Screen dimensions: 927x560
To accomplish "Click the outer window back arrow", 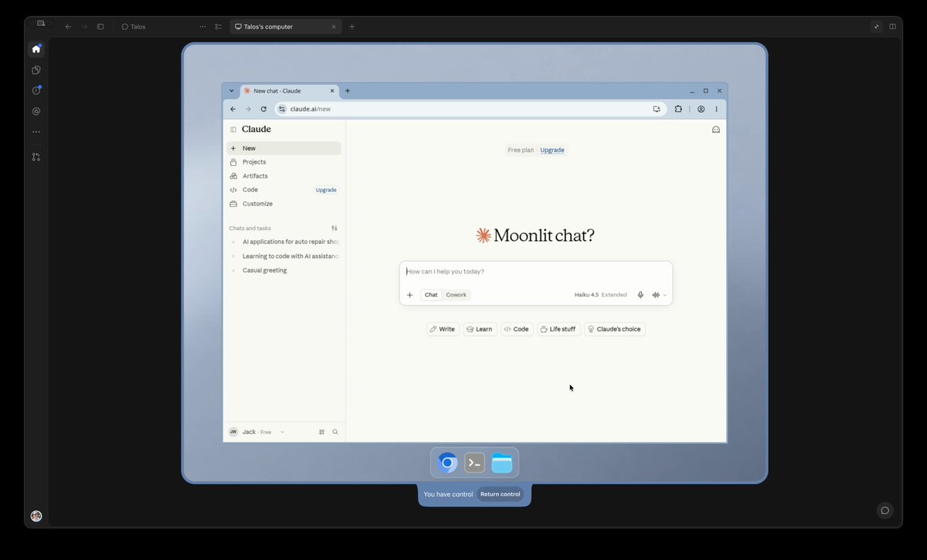I will pos(68,26).
